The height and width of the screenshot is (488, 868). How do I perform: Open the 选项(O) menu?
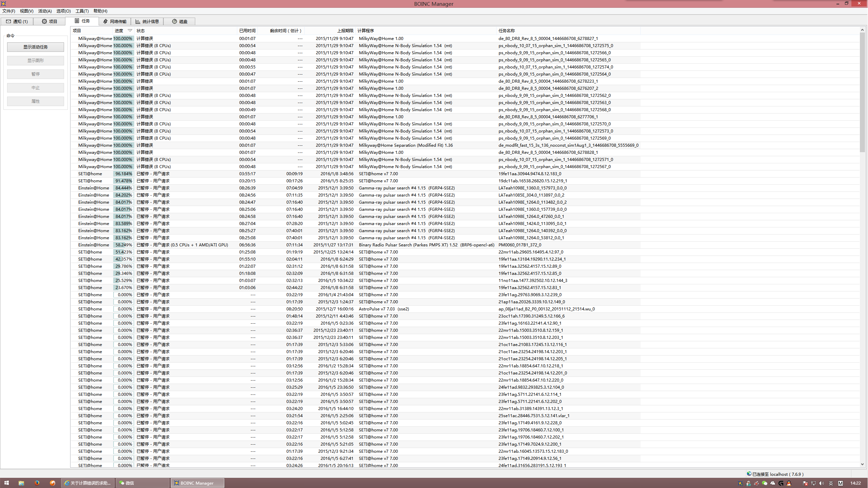63,11
